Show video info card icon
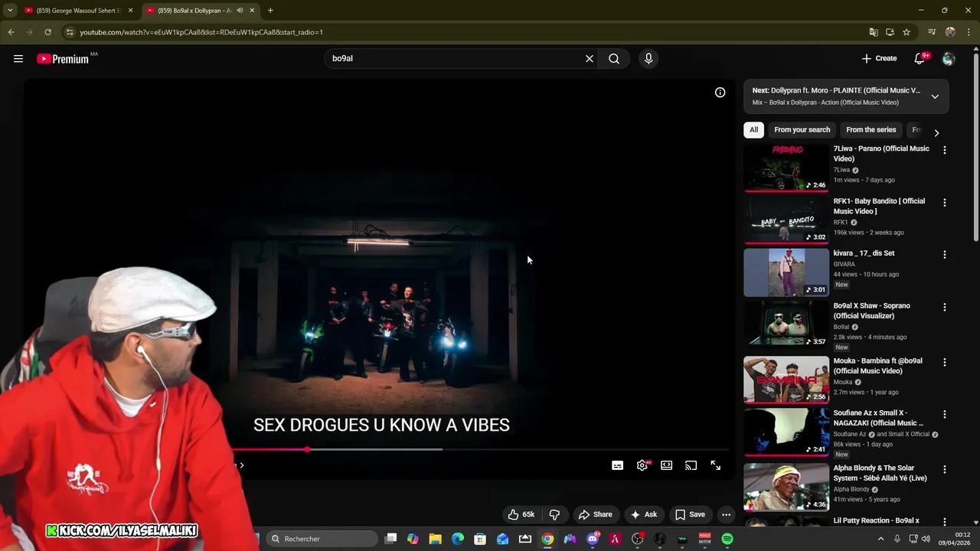This screenshot has width=980, height=551. [720, 92]
